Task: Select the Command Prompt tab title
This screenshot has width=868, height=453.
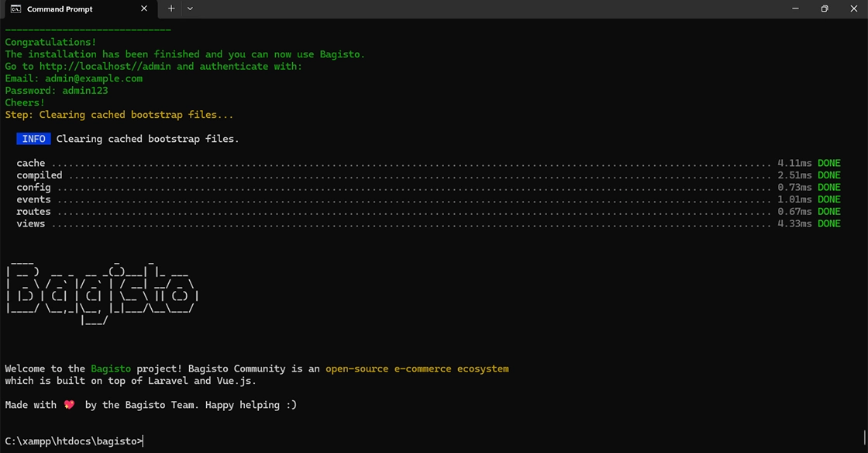Action: (x=60, y=9)
